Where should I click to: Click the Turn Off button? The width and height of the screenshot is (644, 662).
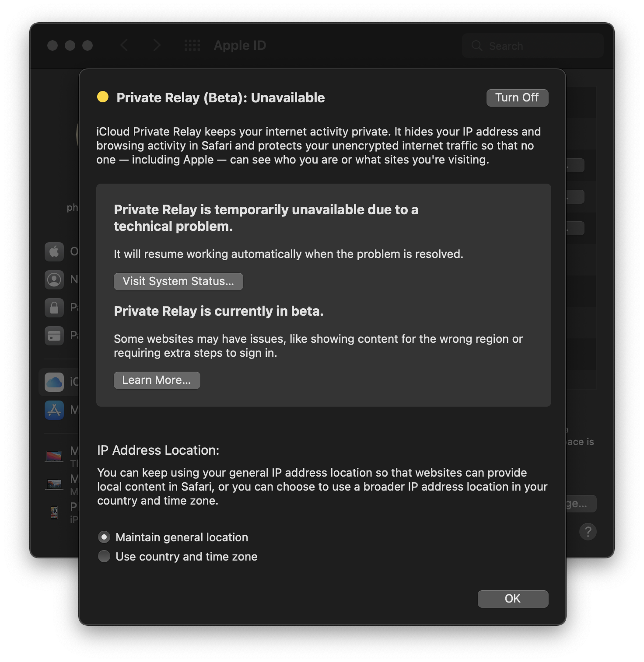(517, 98)
